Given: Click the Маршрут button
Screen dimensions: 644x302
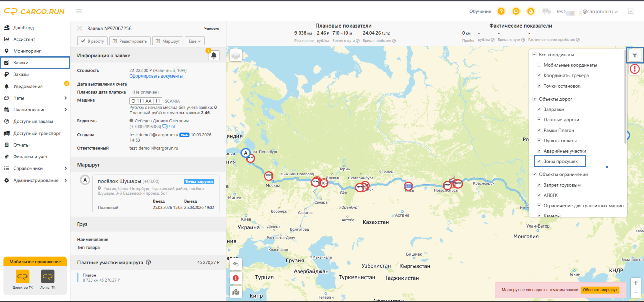Looking at the screenshot, I should (168, 41).
